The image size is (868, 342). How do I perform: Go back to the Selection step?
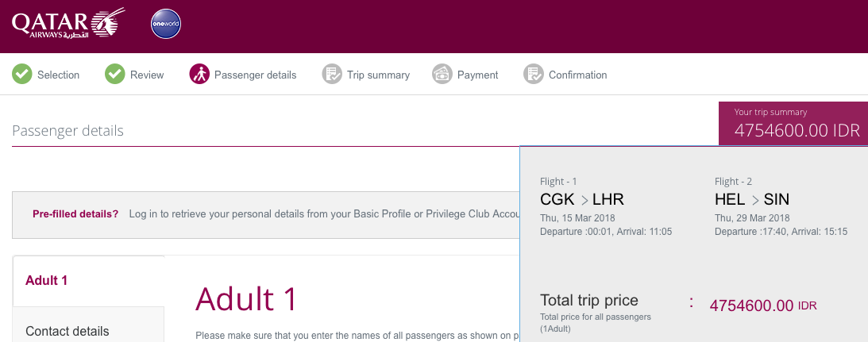click(59, 75)
